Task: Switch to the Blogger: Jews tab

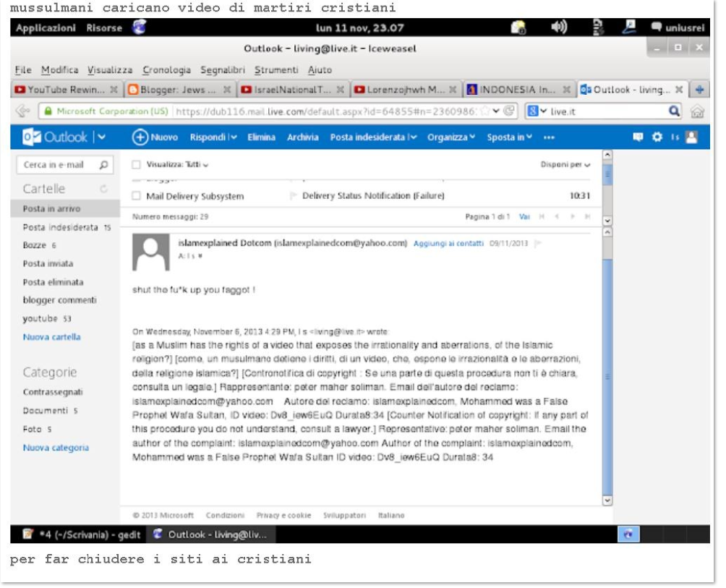Action: 174,90
